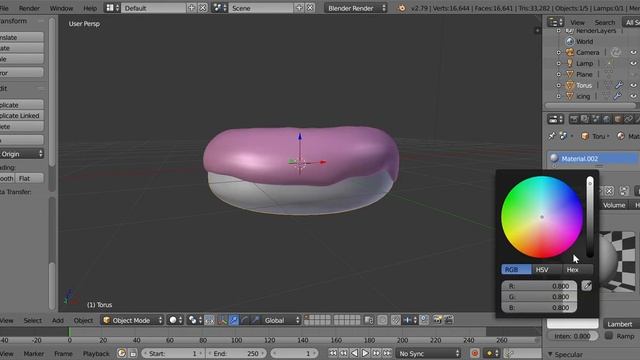Viewport: 640px width, 360px height.
Task: Add a new screen layout with the plus button
Action: coord(191,8)
